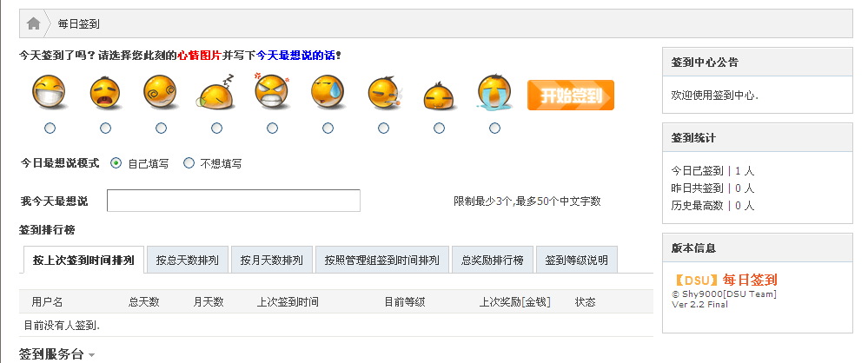868x363 pixels.
Task: Select radio button under crying emoticon
Action: point(495,129)
